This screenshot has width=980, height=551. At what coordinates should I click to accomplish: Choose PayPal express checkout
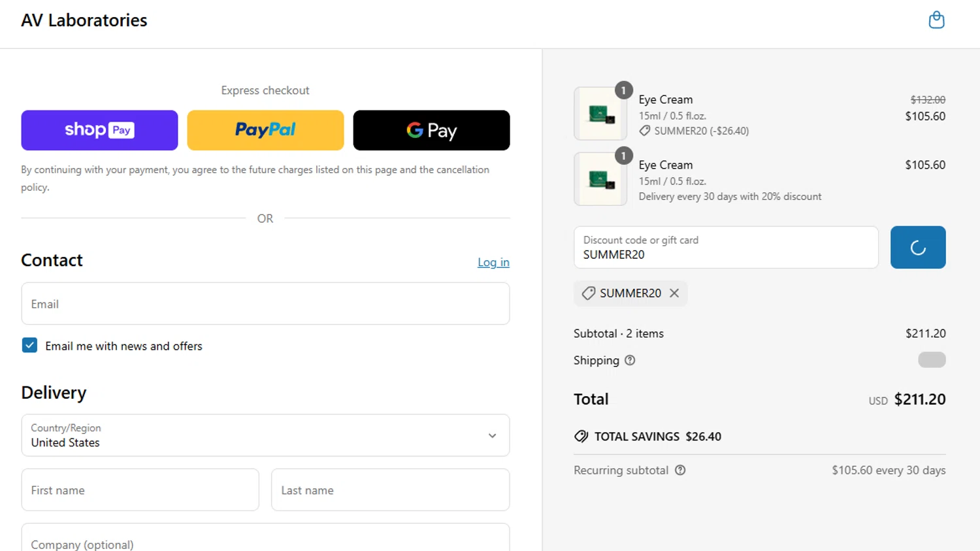click(x=265, y=130)
